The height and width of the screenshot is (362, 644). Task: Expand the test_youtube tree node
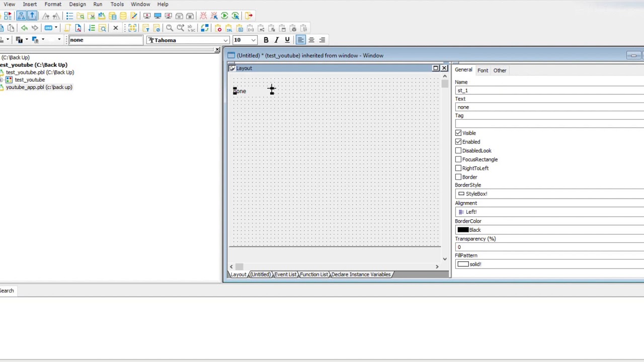(x=2, y=80)
